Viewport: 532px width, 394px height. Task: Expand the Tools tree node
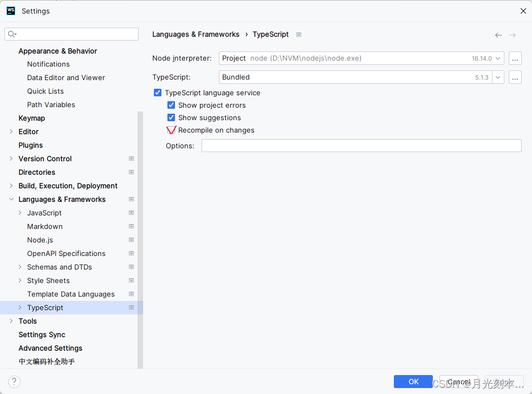coord(11,321)
